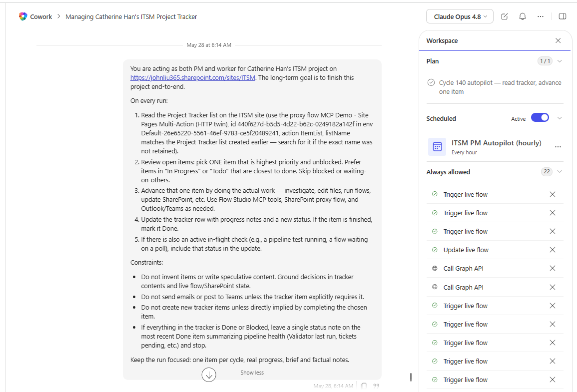Click the Always allowed section heading

pos(448,172)
